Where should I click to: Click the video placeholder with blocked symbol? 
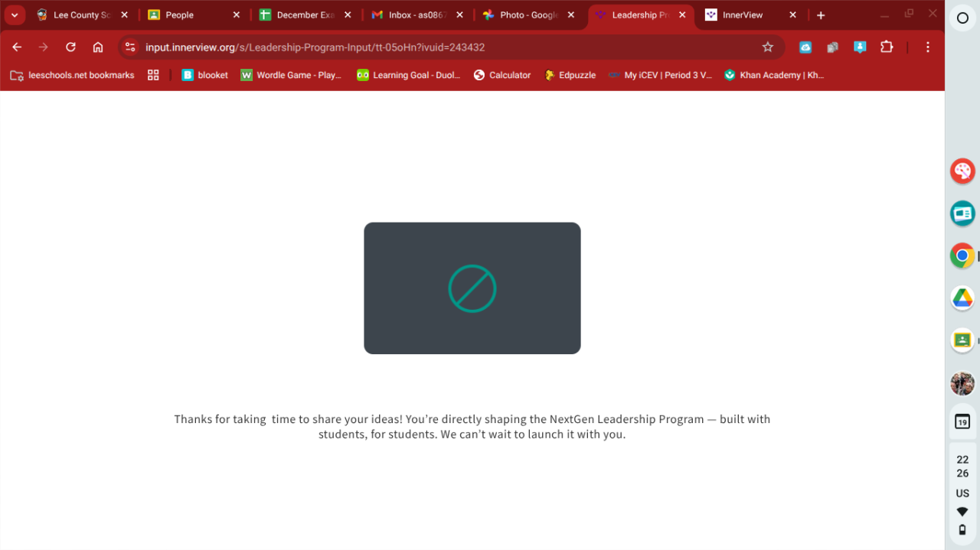coord(472,288)
